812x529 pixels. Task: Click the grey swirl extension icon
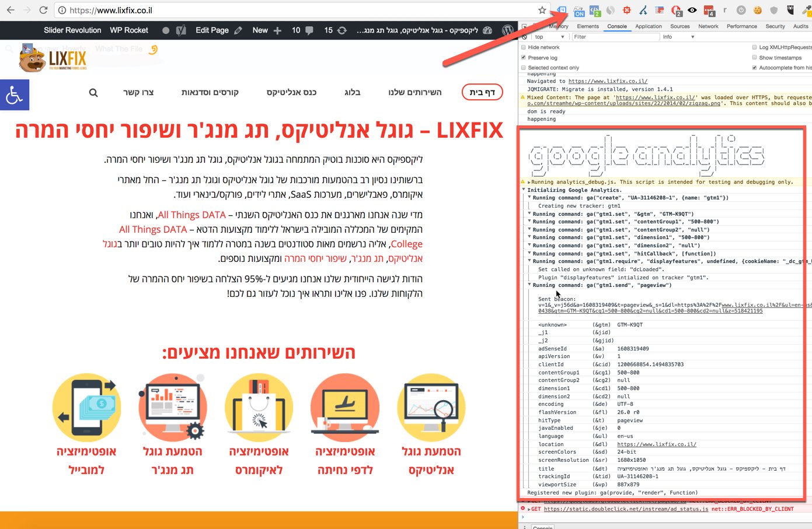click(611, 10)
